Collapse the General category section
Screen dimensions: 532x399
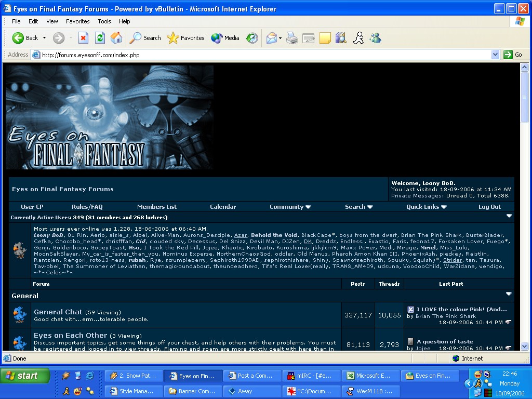tap(509, 294)
